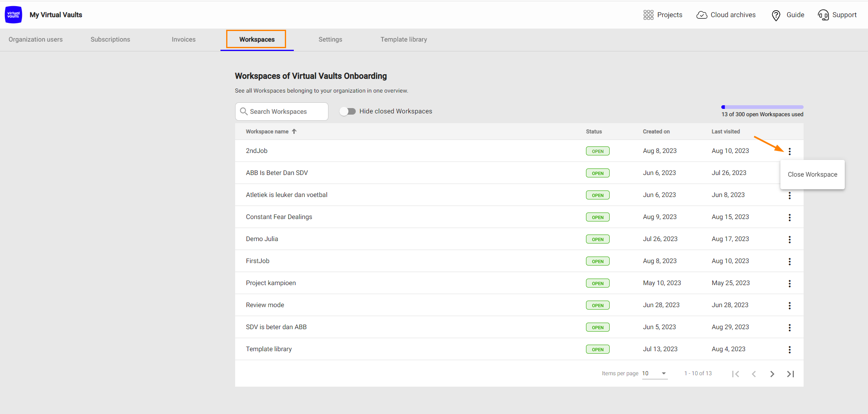Click the Virtual Vaults logo icon
Screen dimensions: 868x414
(x=13, y=15)
